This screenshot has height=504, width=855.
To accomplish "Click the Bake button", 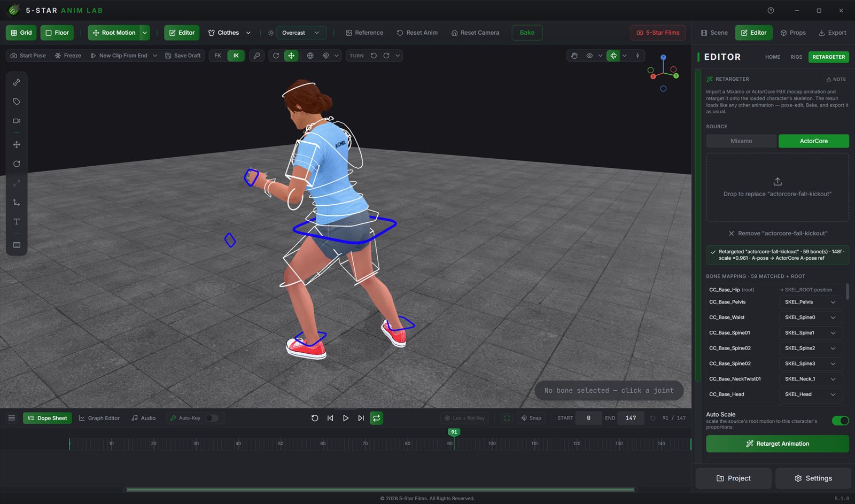I will [527, 33].
